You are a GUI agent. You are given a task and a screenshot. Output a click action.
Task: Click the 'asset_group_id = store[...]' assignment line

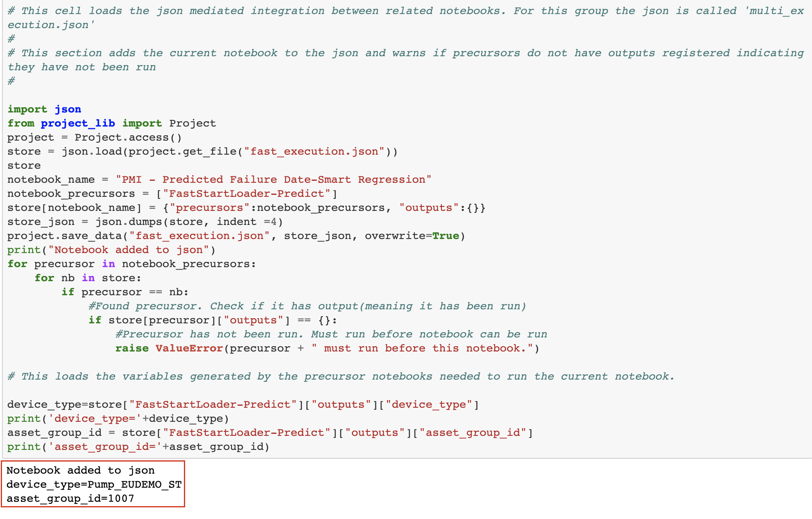(269, 433)
